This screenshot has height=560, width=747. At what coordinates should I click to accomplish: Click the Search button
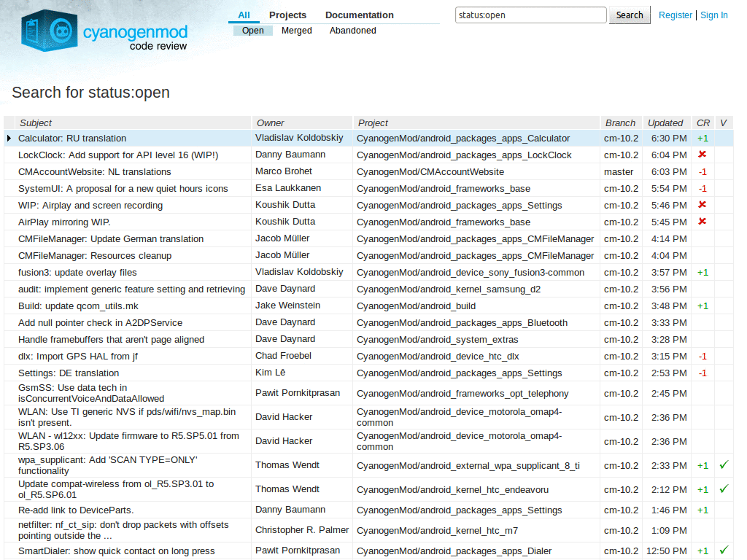(x=630, y=15)
